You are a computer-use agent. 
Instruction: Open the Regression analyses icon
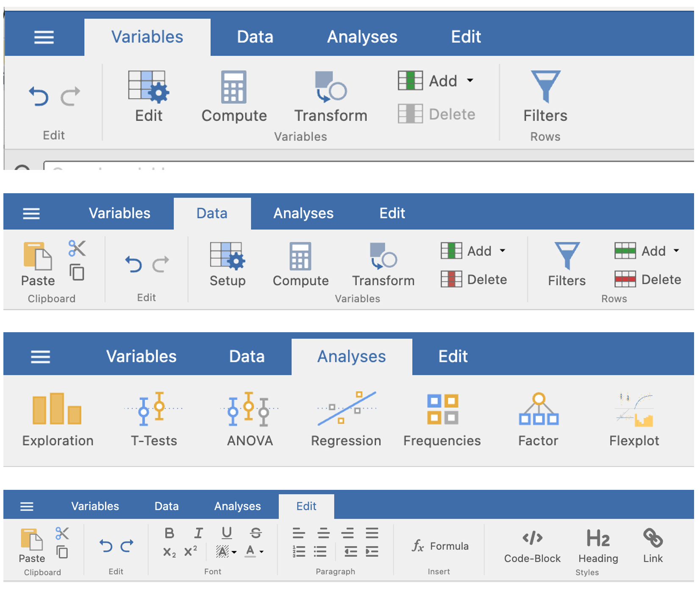(346, 420)
